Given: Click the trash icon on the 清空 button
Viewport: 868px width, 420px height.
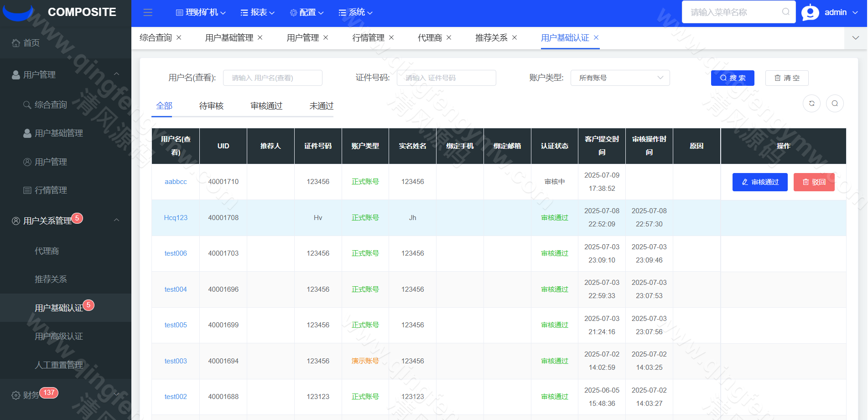Looking at the screenshot, I should click(779, 78).
